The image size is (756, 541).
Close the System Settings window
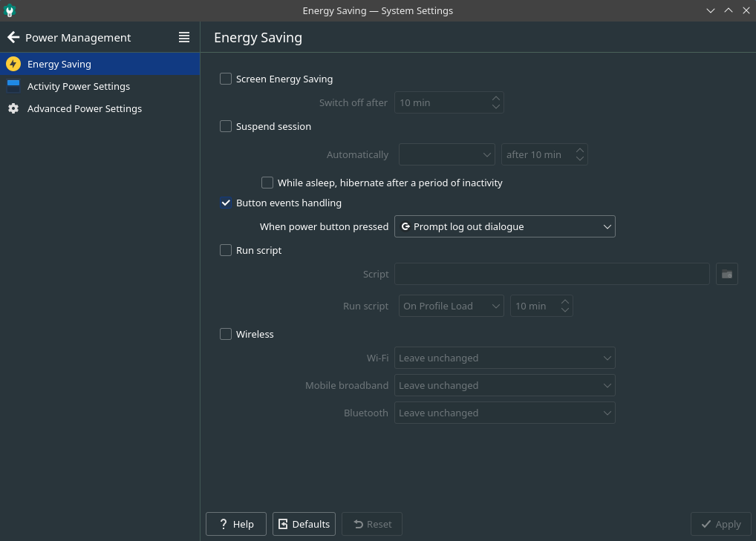746,10
